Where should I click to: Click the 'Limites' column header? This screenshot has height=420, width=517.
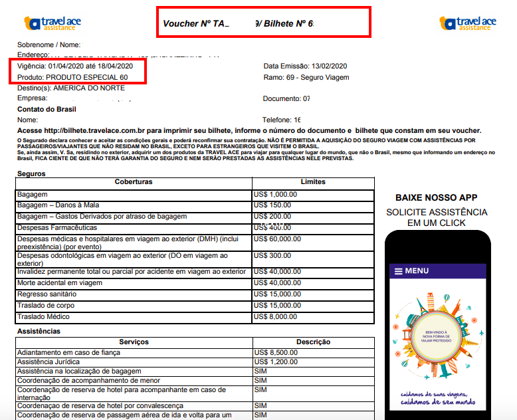coord(313,181)
